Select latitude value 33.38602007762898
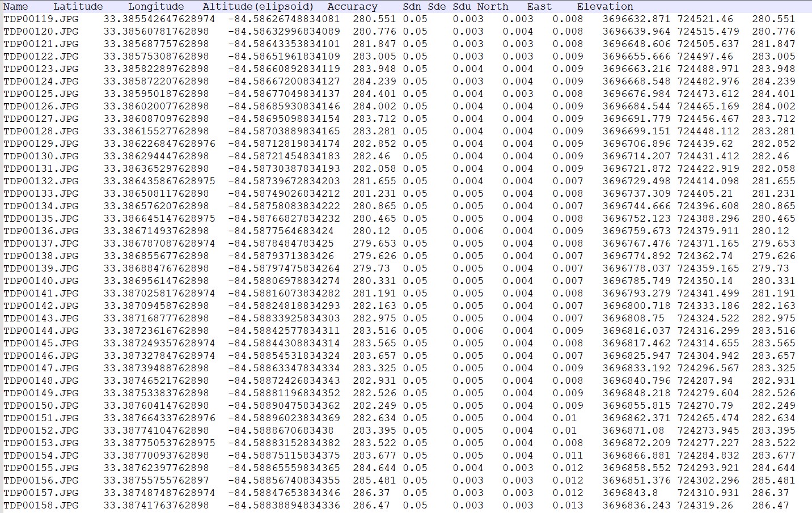The height and width of the screenshot is (513, 812). pos(156,106)
